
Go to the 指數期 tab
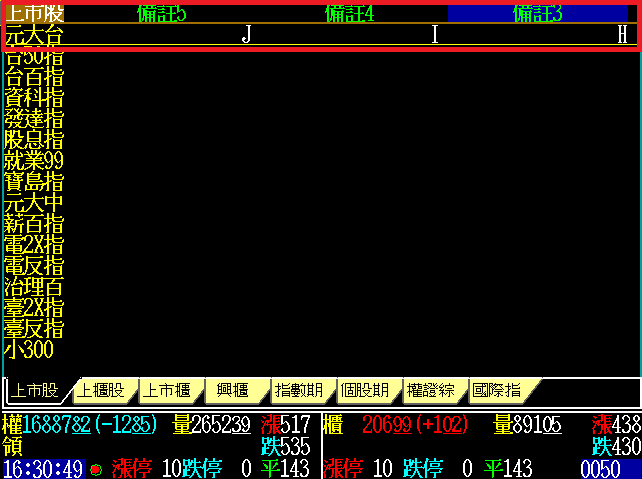point(298,390)
